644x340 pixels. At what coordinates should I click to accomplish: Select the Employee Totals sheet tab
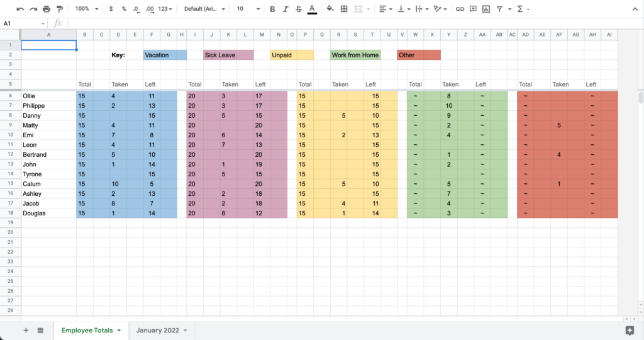pos(87,330)
